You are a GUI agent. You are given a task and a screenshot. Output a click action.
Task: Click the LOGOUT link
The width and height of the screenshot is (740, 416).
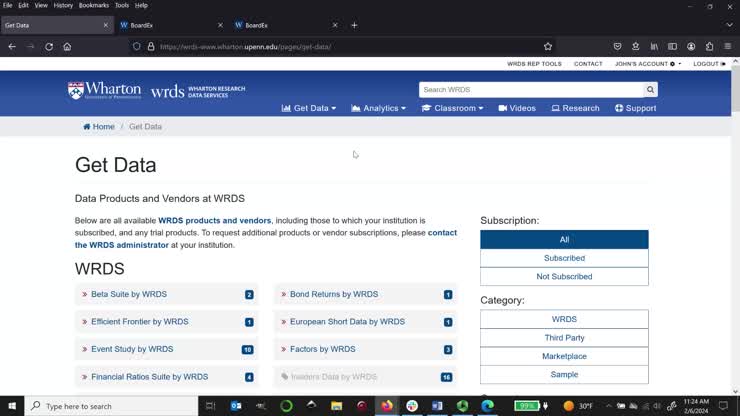coord(709,64)
